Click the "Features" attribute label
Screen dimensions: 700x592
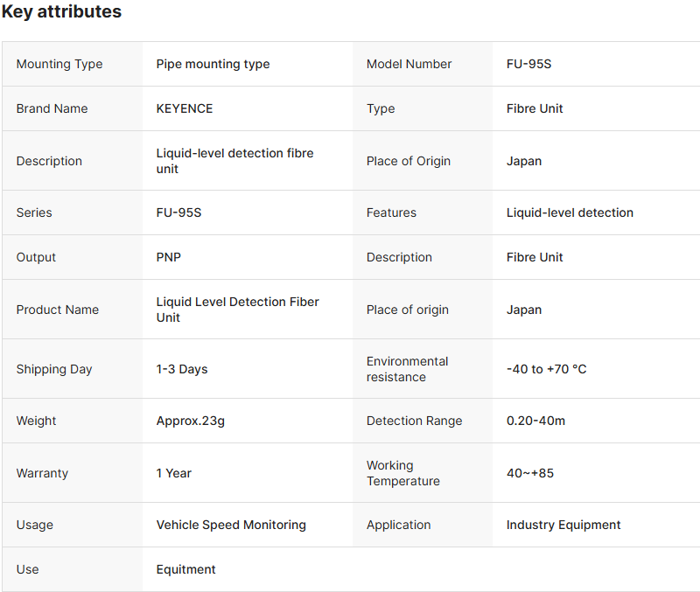[x=391, y=212]
